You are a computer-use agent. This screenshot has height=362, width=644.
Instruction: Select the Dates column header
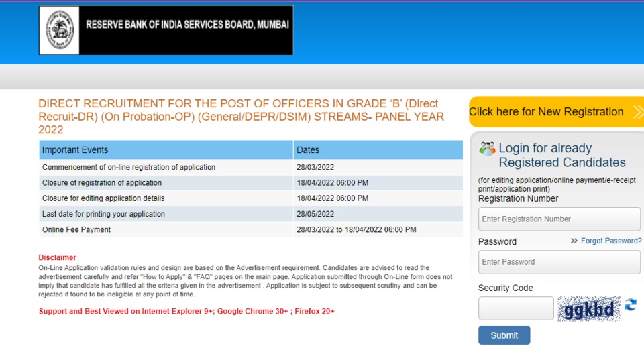378,149
